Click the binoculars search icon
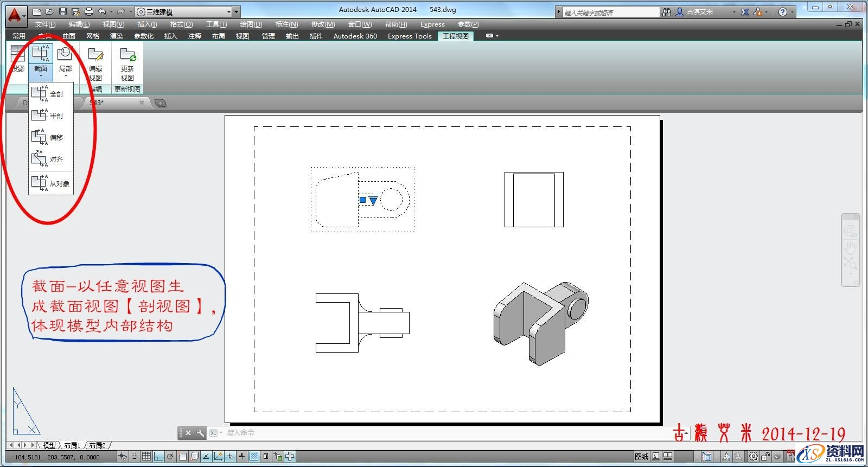868x467 pixels. [x=667, y=12]
